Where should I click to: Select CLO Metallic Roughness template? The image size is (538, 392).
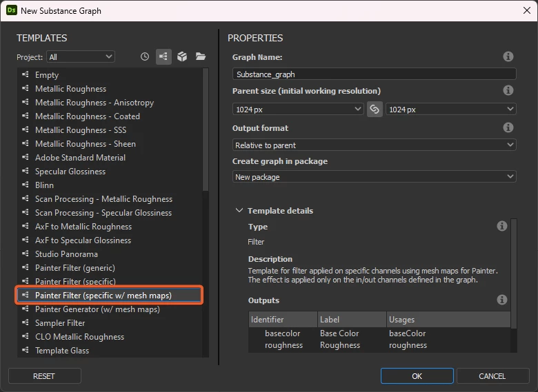[110, 336]
